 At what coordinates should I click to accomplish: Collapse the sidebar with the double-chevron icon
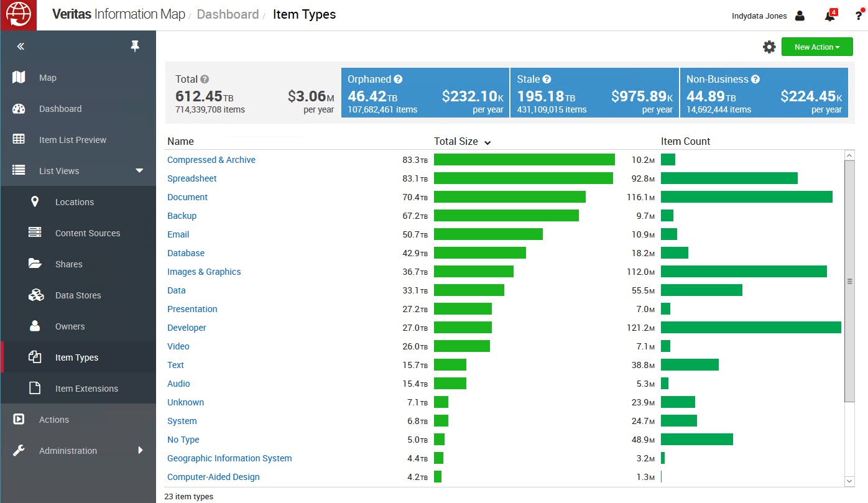[21, 47]
